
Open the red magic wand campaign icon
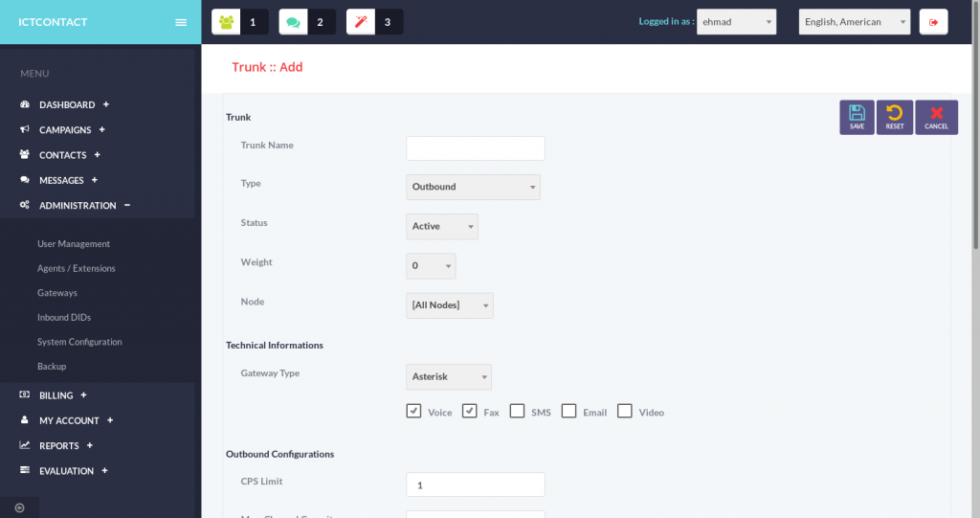361,22
